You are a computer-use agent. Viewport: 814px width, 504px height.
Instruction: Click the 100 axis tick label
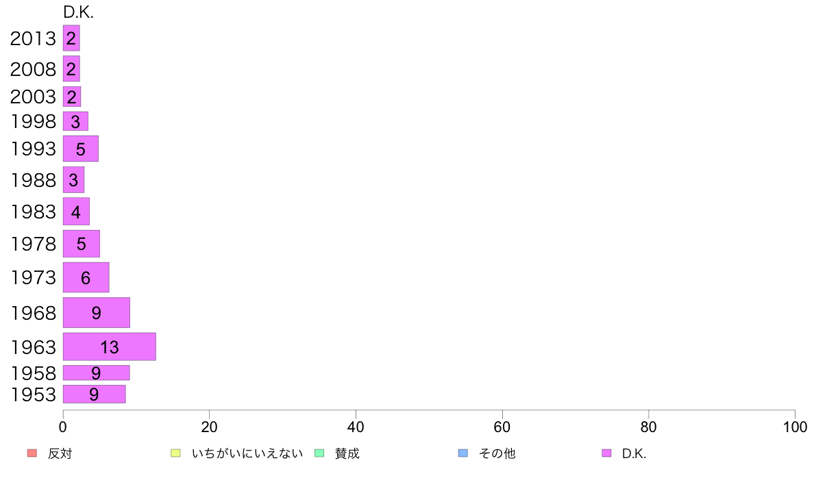tap(795, 427)
